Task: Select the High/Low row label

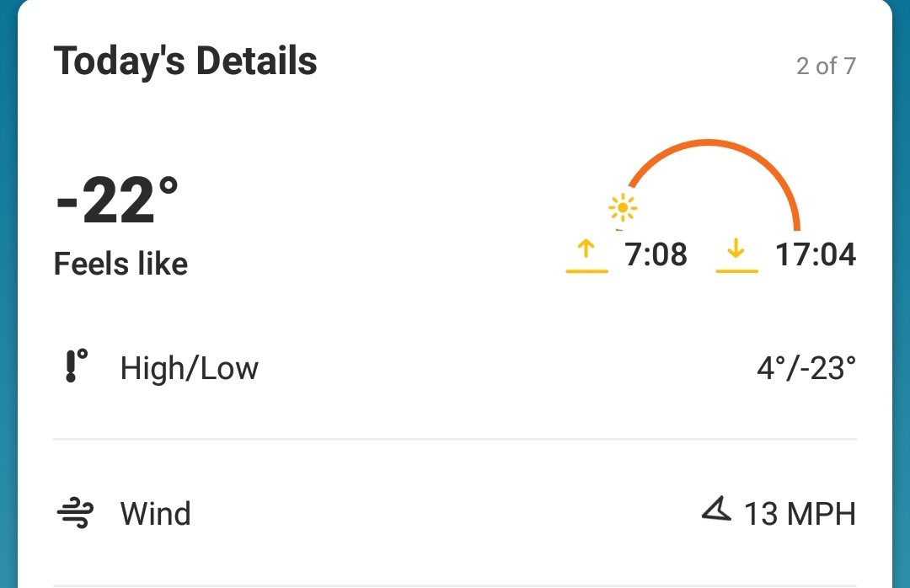Action: [x=190, y=368]
